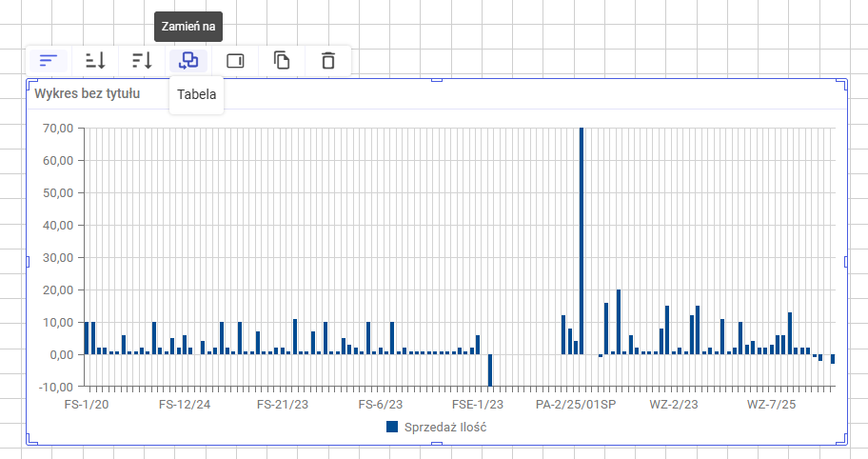Duplicate the chart using the copy icon
This screenshot has height=459, width=868.
click(282, 61)
